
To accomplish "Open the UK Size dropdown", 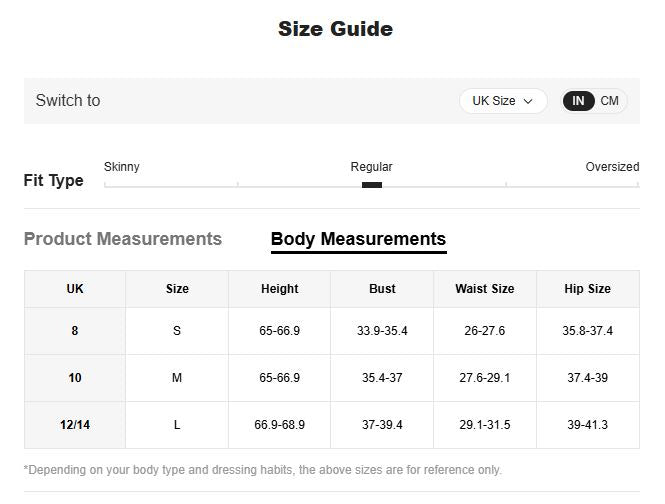I will click(502, 101).
